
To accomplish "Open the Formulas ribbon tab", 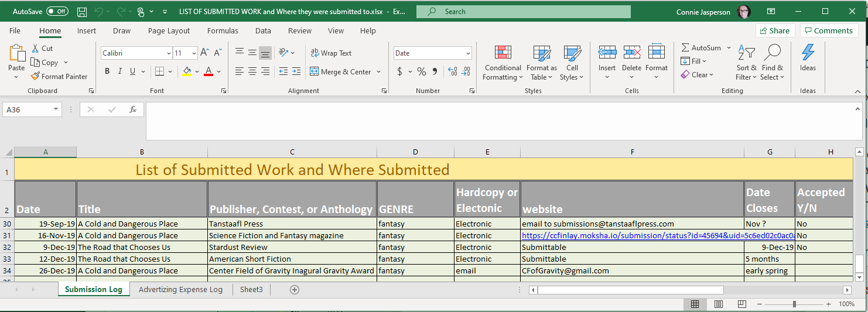I will (x=223, y=30).
